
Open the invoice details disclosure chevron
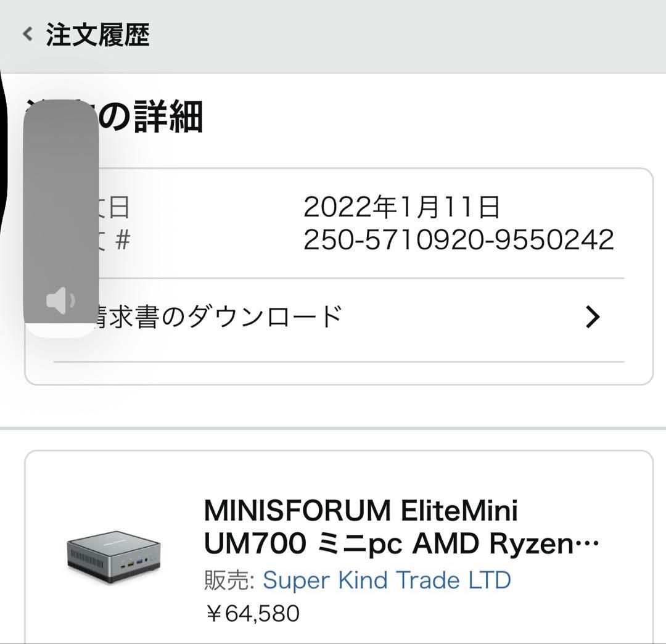click(x=593, y=316)
